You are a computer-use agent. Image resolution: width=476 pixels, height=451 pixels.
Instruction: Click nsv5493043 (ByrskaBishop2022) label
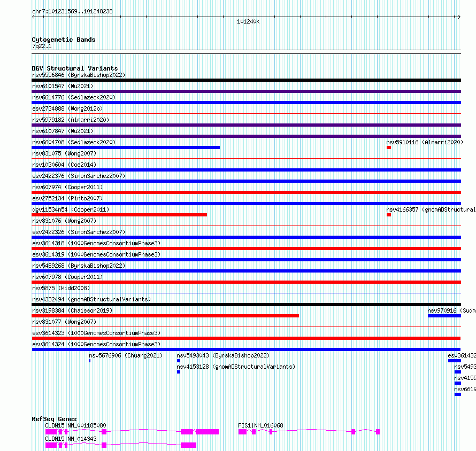pyautogui.click(x=223, y=355)
